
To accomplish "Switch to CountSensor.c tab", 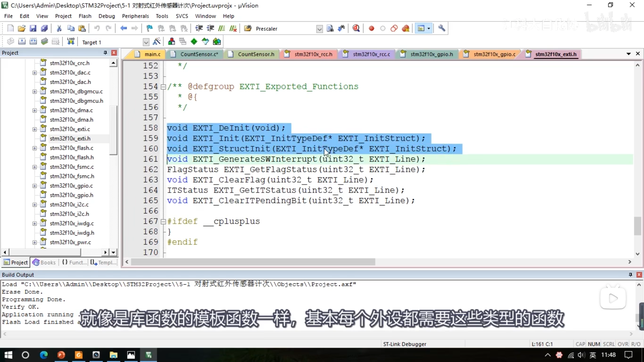I will click(199, 54).
